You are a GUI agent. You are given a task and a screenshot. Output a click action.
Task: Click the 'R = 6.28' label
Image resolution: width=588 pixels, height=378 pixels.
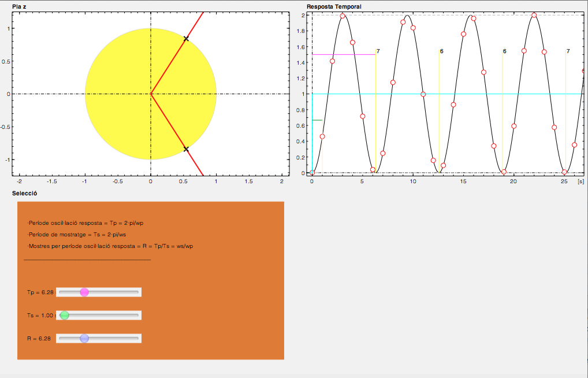(39, 339)
